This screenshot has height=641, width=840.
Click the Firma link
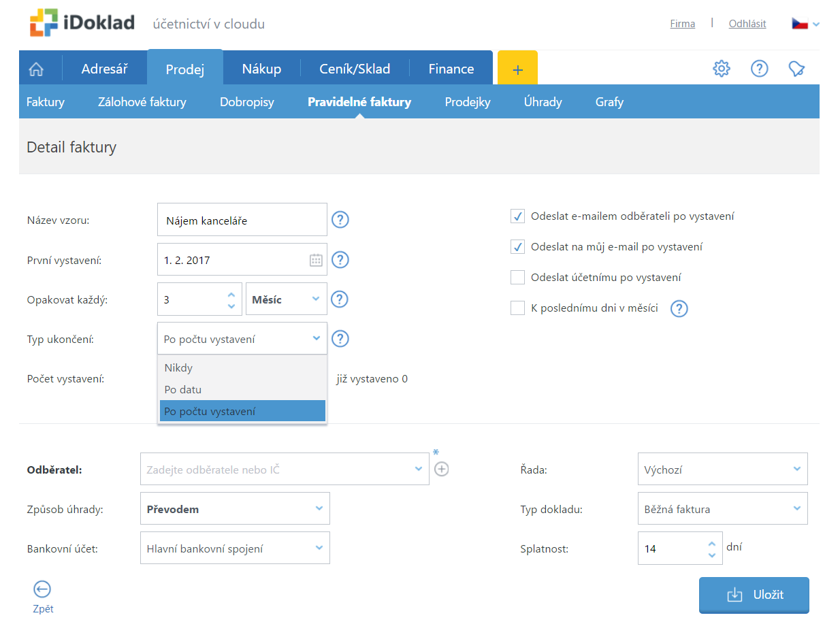pos(683,24)
